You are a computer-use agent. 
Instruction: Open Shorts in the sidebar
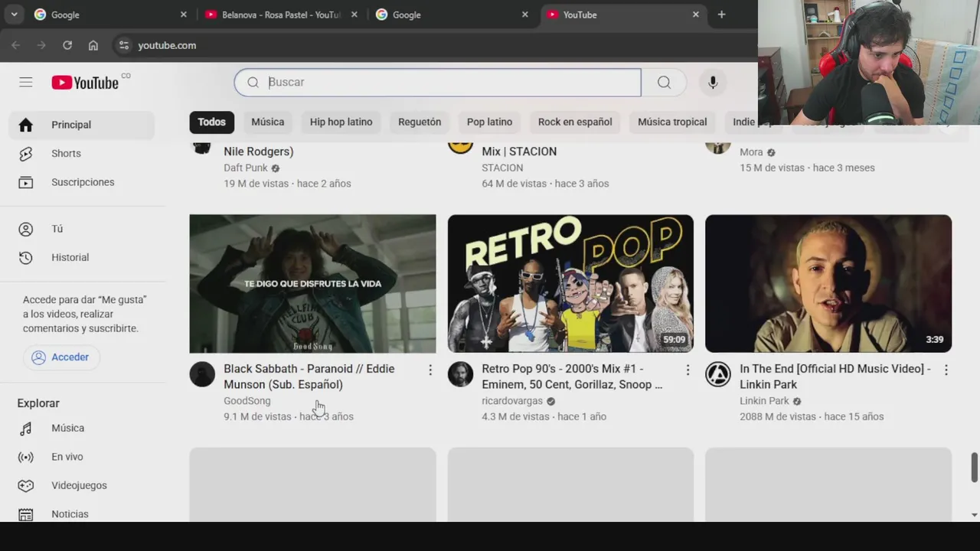click(x=82, y=153)
